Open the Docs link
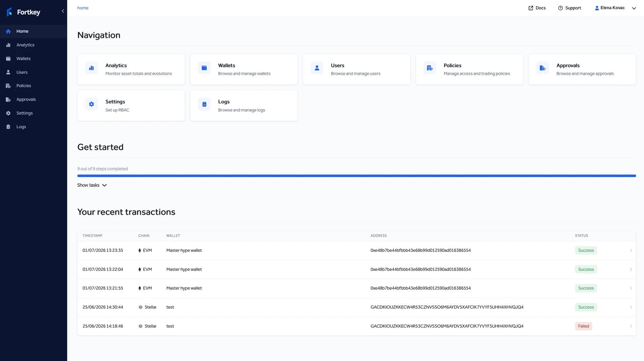The height and width of the screenshot is (361, 644). click(537, 8)
